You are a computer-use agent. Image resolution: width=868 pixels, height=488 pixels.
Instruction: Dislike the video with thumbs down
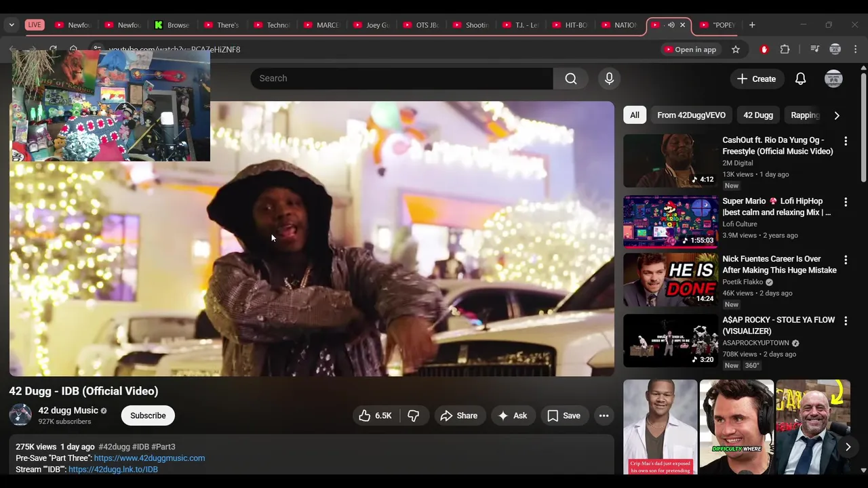pos(414,415)
